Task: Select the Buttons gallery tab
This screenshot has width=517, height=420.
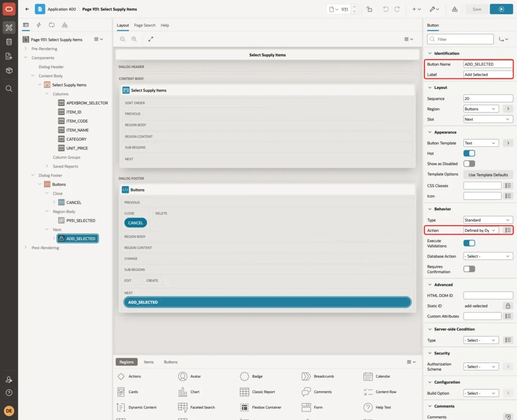Action: pyautogui.click(x=171, y=362)
